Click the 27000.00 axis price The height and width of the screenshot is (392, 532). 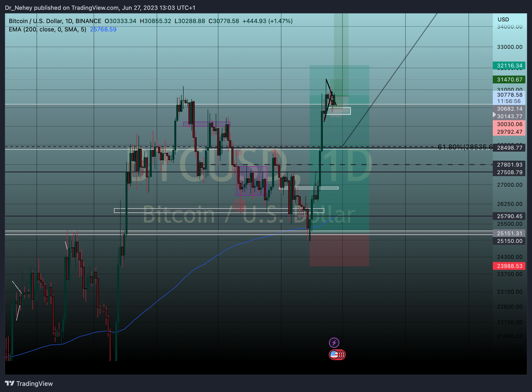pos(509,185)
